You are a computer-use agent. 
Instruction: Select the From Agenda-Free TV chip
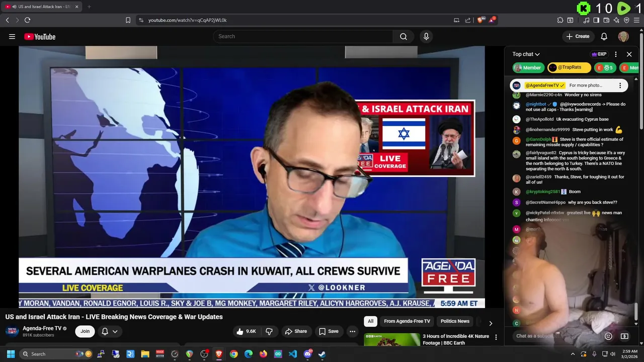407,321
